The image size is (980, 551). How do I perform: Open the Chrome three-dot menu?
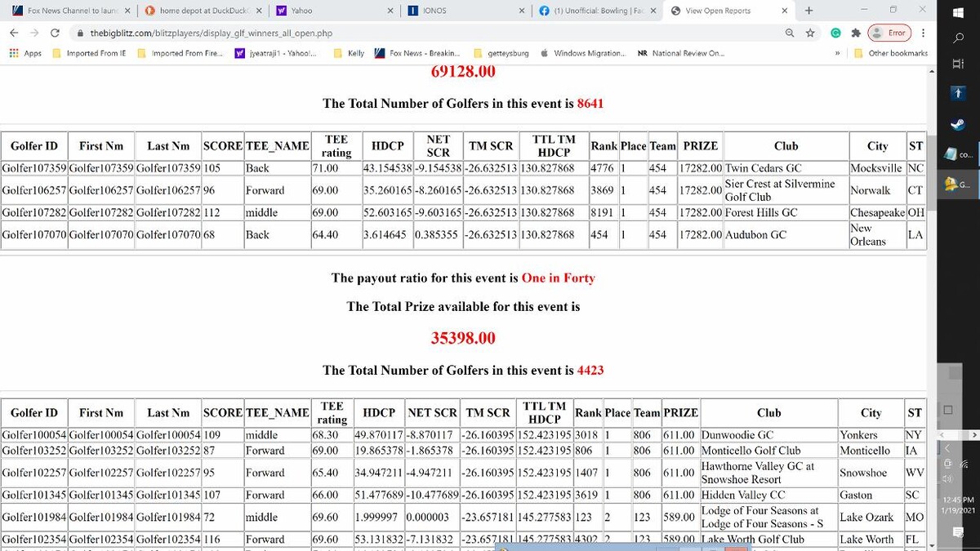point(923,33)
